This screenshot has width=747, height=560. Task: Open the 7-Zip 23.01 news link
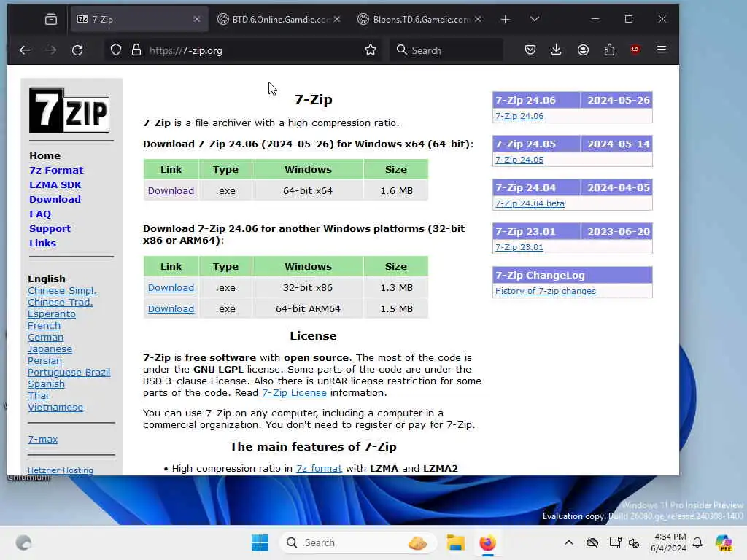pyautogui.click(x=519, y=247)
